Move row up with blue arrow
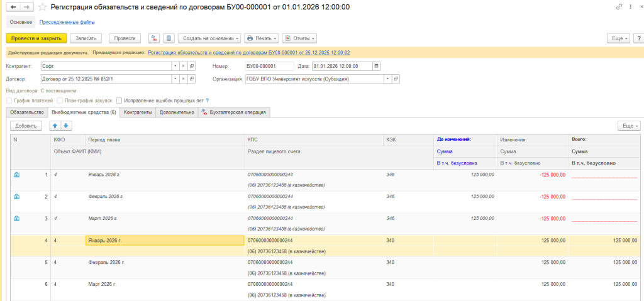The image size is (644, 301). 55,126
